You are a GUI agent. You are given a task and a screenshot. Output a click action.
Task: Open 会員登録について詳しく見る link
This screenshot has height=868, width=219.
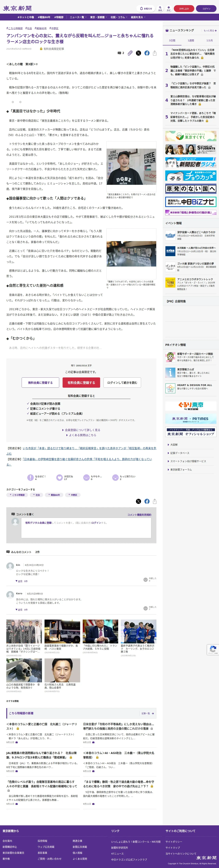coord(81,430)
